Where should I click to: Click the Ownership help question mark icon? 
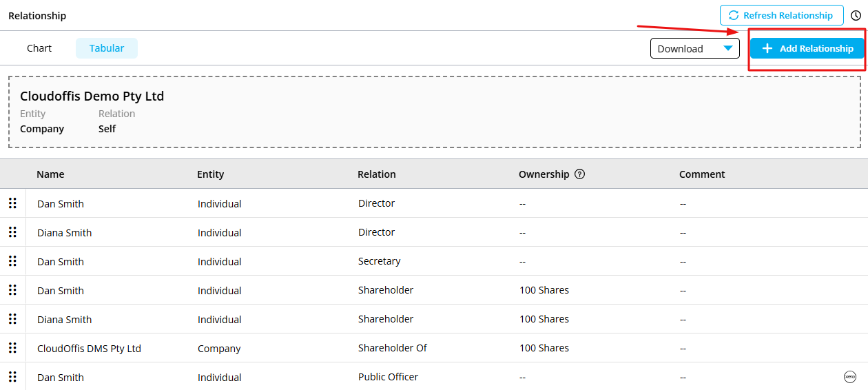click(579, 174)
